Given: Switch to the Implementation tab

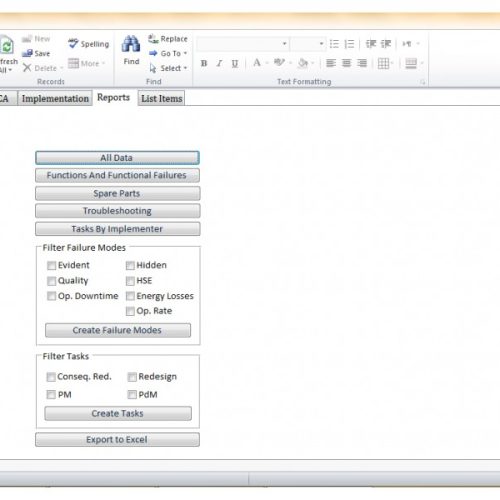Looking at the screenshot, I should [55, 98].
